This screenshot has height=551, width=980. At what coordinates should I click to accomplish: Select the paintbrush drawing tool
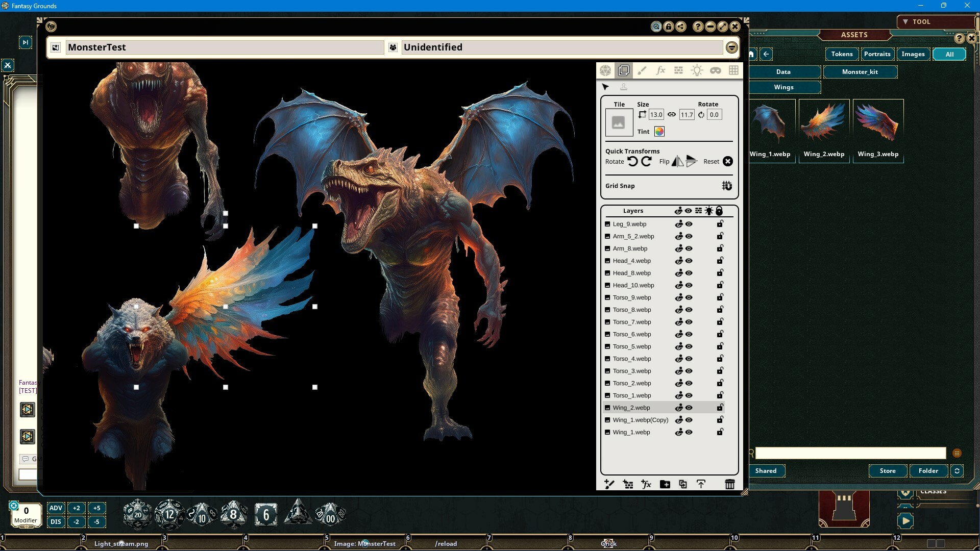[643, 70]
